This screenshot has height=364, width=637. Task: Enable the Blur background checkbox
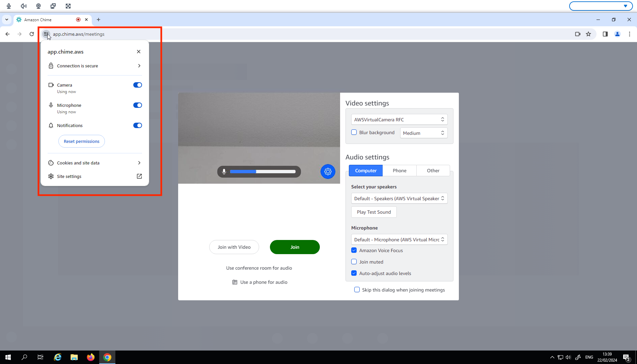(354, 132)
